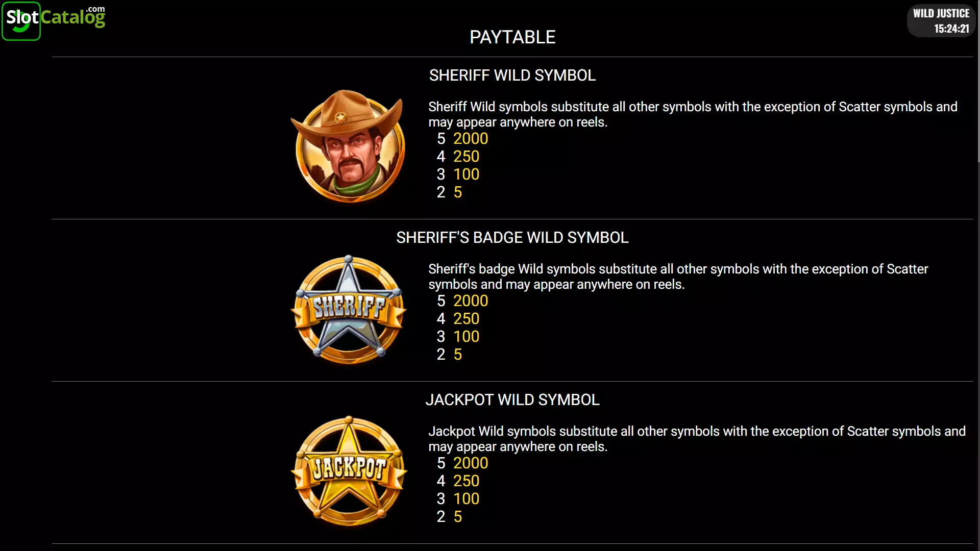
Task: Select the Sheriff's badge 3-symbol payout 100
Action: coord(466,337)
